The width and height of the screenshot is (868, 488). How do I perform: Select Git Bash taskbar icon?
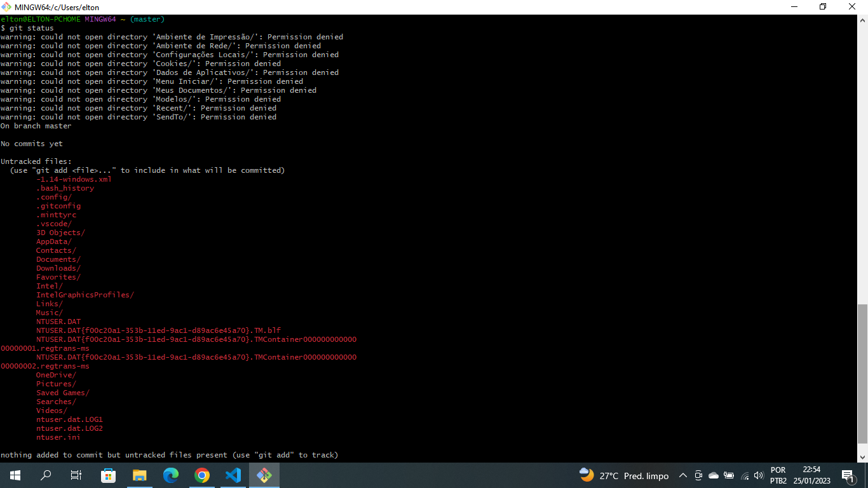click(264, 475)
